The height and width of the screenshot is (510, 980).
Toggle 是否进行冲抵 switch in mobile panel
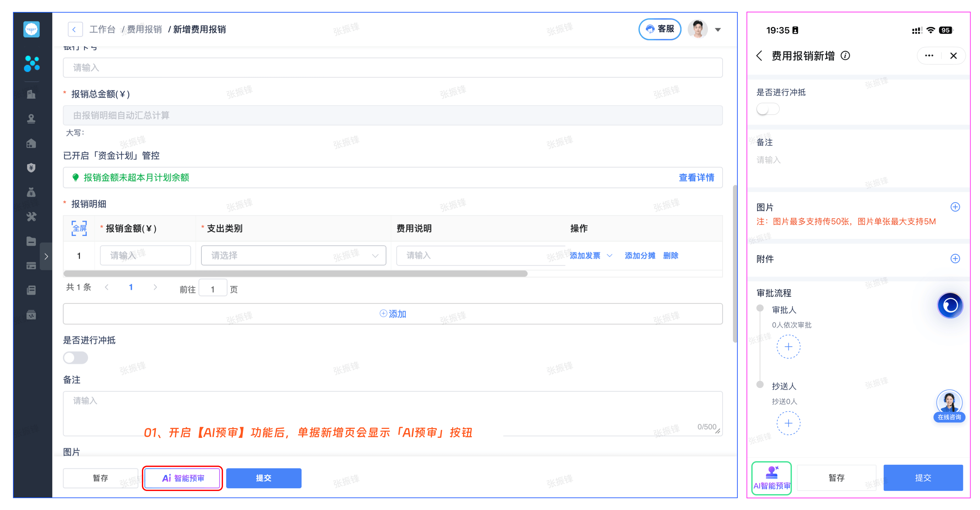pos(768,110)
